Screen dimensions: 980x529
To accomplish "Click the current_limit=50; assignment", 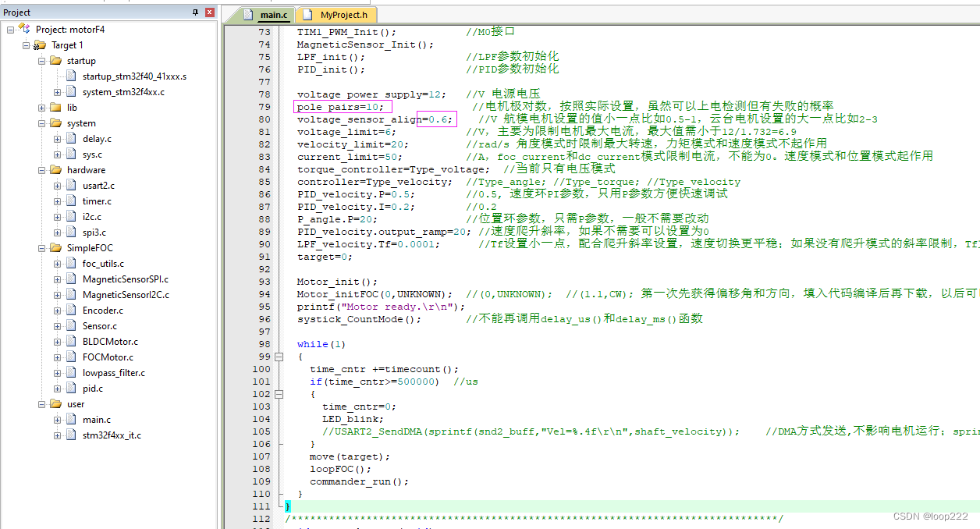I will (350, 157).
